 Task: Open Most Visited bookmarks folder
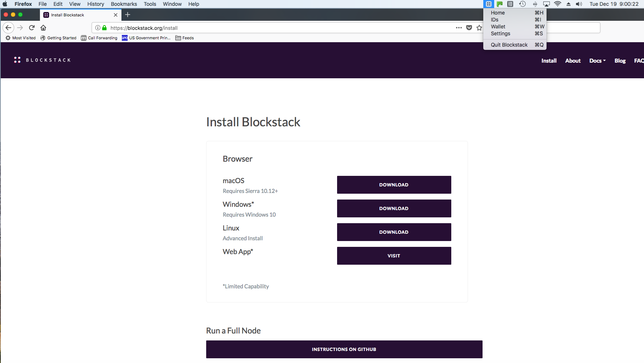(x=21, y=38)
